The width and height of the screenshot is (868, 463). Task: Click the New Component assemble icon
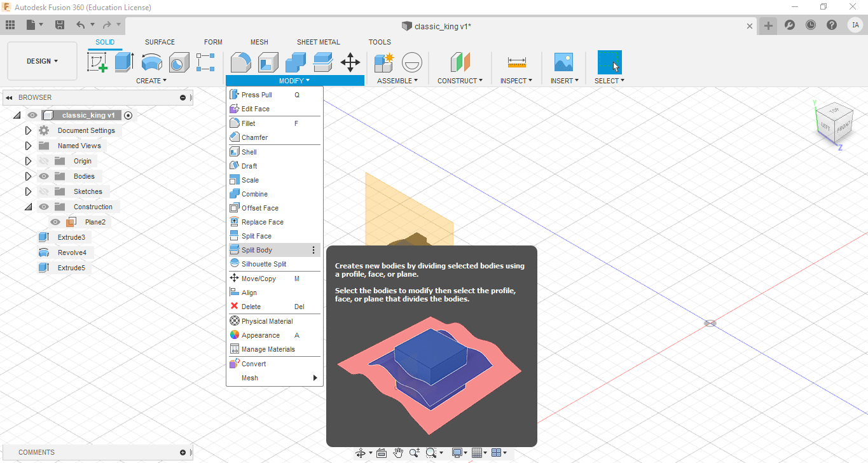click(x=384, y=62)
